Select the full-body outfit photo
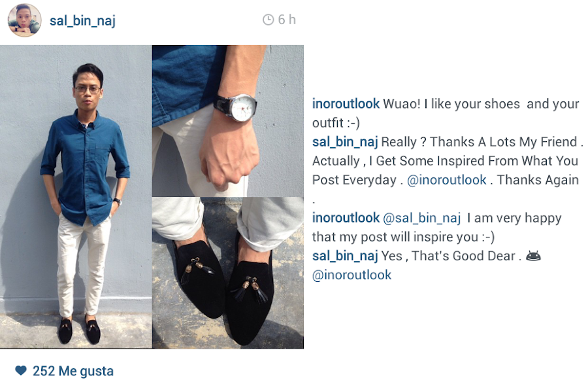This screenshot has height=382, width=588. point(76,197)
